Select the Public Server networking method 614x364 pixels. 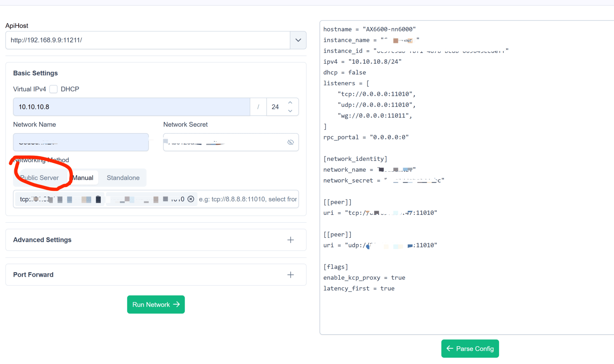pos(39,178)
